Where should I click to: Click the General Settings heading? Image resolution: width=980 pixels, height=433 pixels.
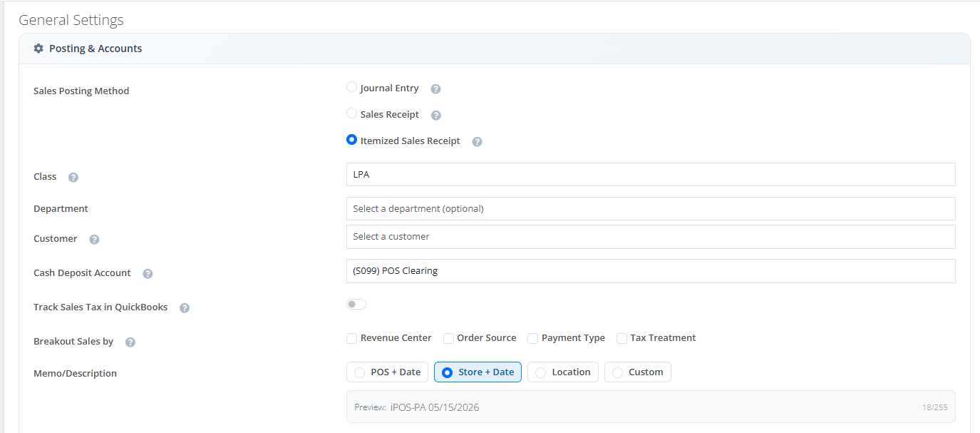click(x=71, y=20)
